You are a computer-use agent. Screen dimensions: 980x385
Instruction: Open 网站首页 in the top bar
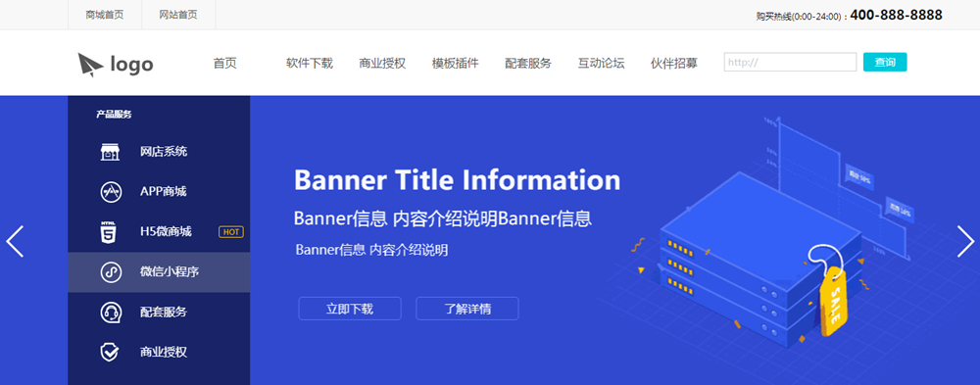(178, 15)
